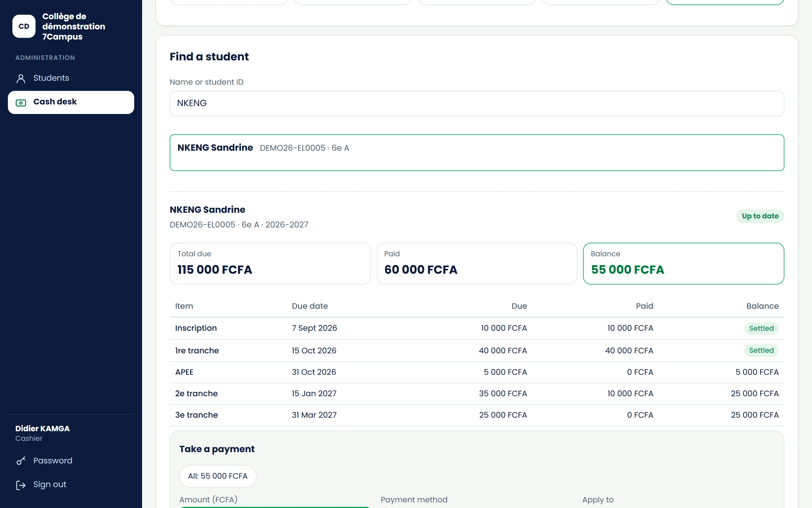This screenshot has height=508, width=812.
Task: Click the 35 000 FCFA due amount
Action: pos(503,393)
